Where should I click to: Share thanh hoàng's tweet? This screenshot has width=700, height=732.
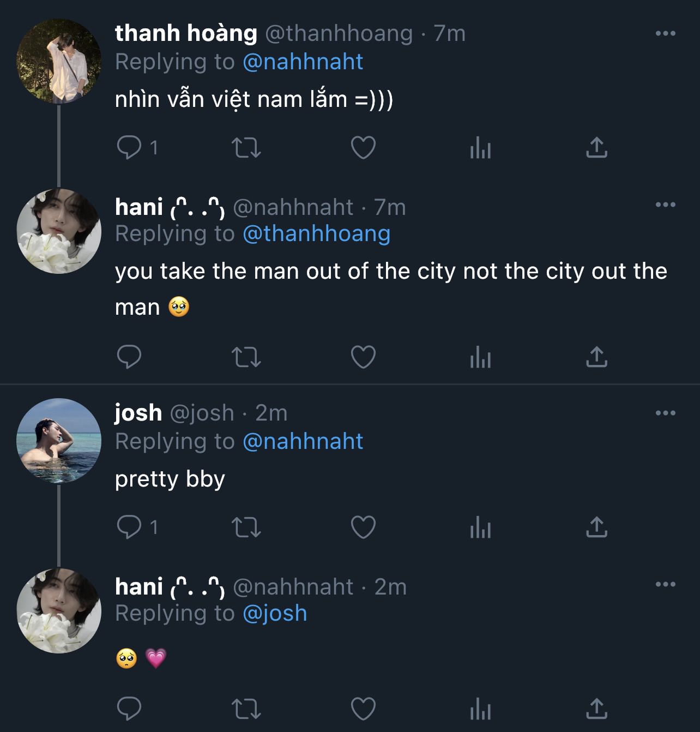click(596, 147)
